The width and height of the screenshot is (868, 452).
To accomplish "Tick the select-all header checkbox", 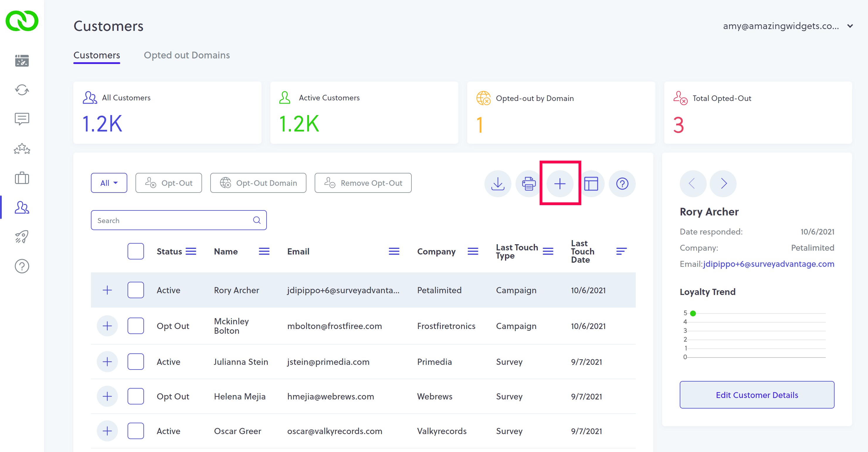I will click(x=135, y=251).
